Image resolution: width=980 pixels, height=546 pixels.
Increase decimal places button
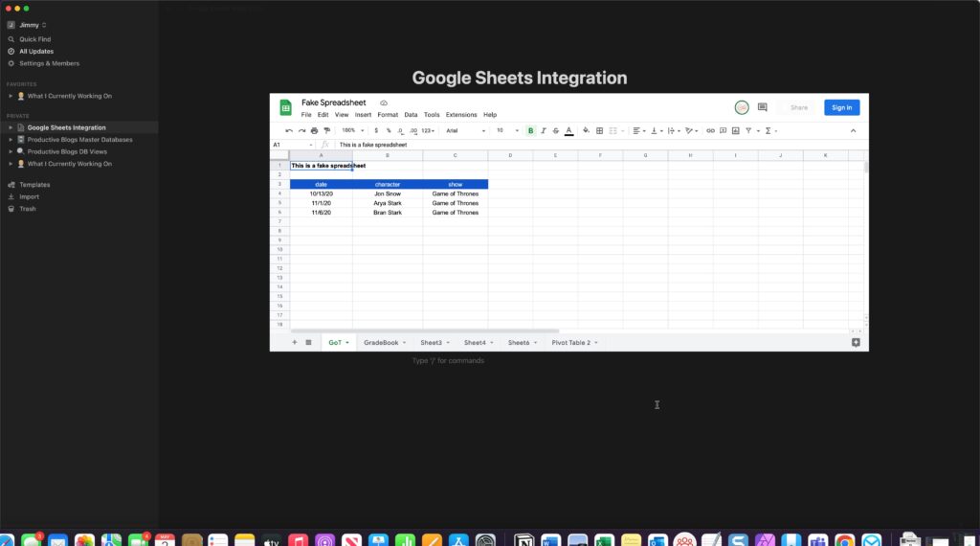tap(413, 130)
